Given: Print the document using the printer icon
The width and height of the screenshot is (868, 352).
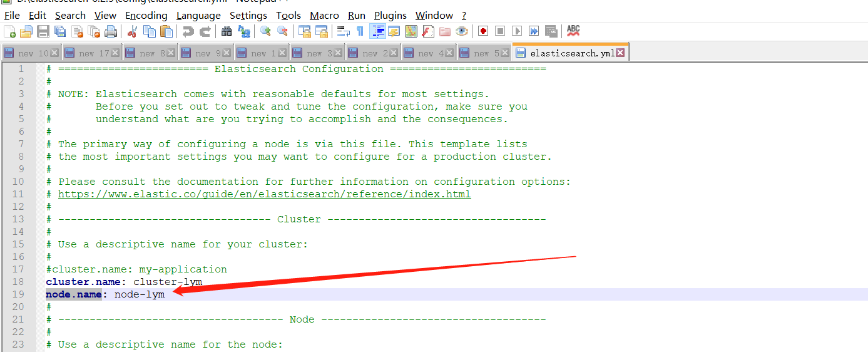Looking at the screenshot, I should pyautogui.click(x=111, y=31).
